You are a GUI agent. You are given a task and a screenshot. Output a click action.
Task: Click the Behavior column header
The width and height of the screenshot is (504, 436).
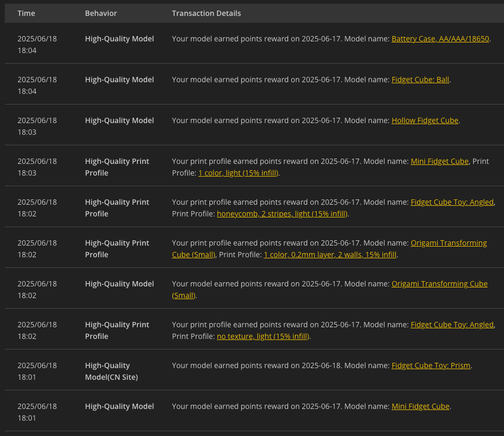coord(101,13)
